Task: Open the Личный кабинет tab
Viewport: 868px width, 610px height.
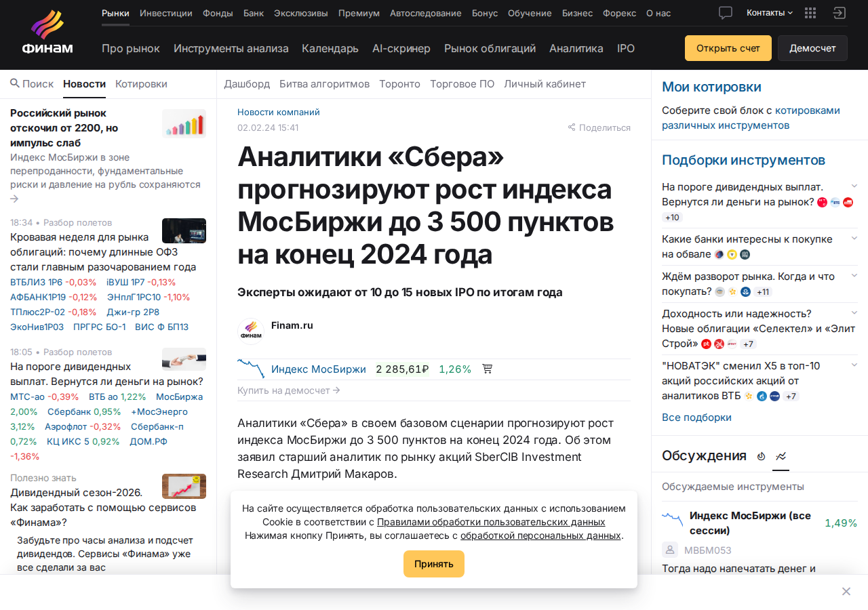Action: 545,83
